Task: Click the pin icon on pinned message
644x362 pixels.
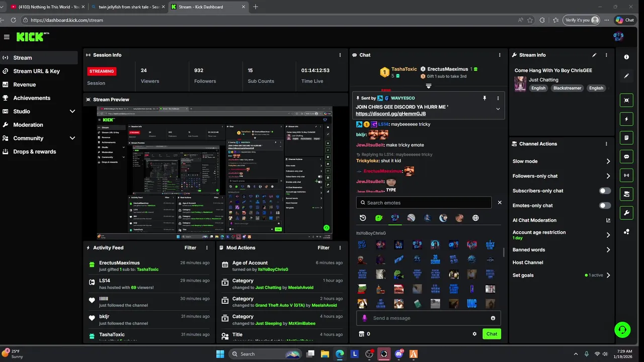Action: (485, 98)
